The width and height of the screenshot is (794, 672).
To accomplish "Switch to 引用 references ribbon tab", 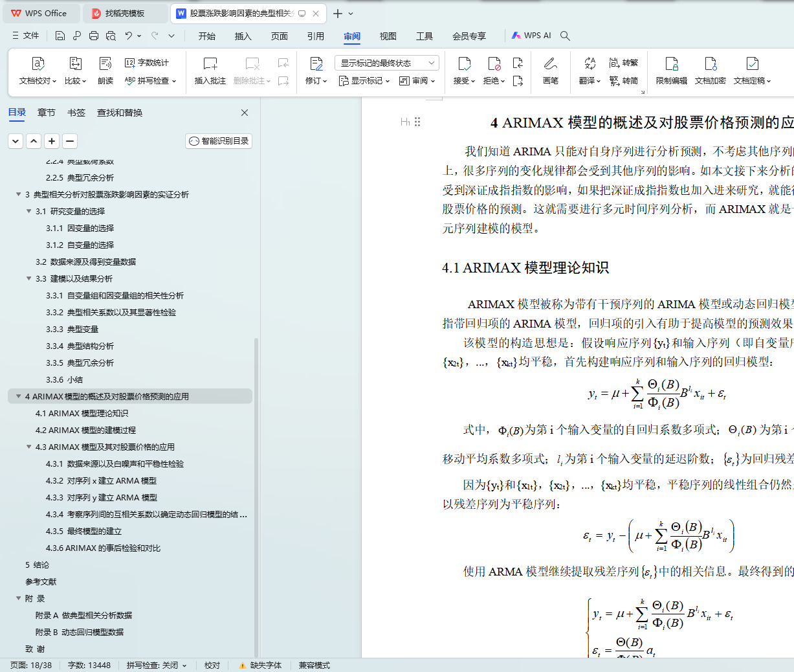I will coord(316,36).
